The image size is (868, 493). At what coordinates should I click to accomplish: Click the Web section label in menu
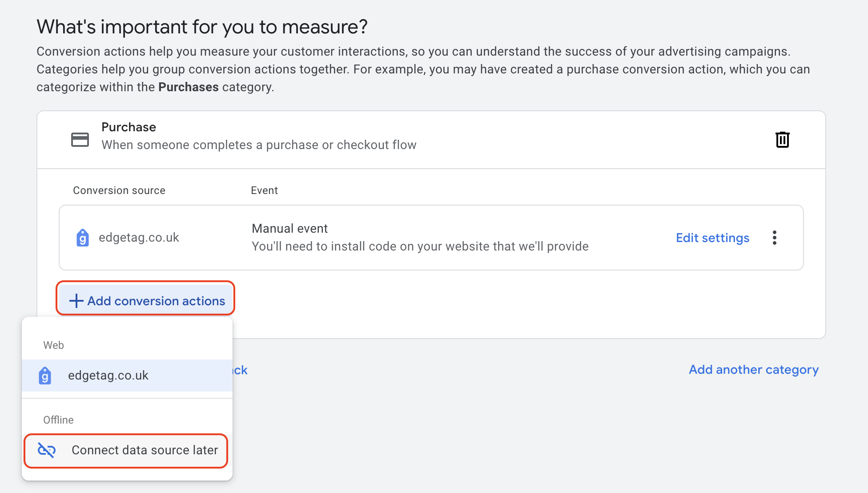pos(53,345)
